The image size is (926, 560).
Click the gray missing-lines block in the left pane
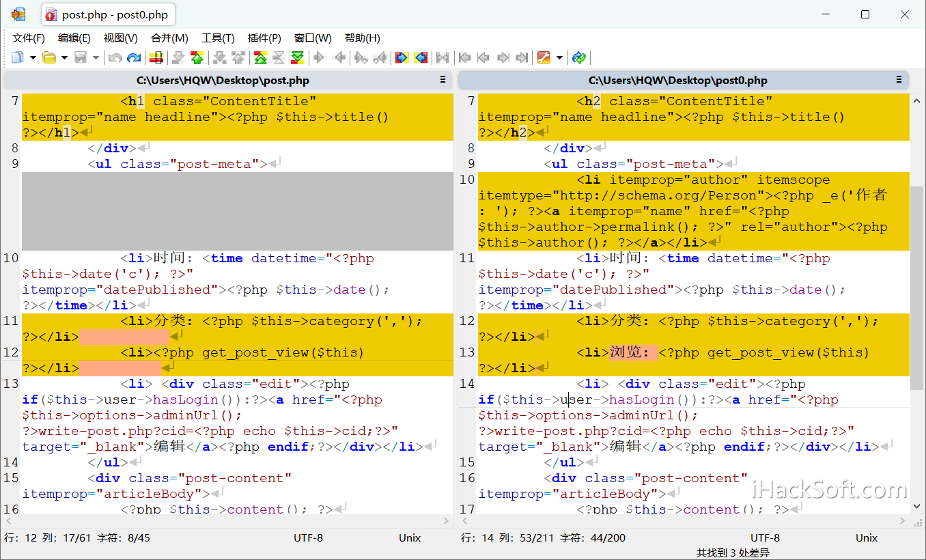click(238, 211)
